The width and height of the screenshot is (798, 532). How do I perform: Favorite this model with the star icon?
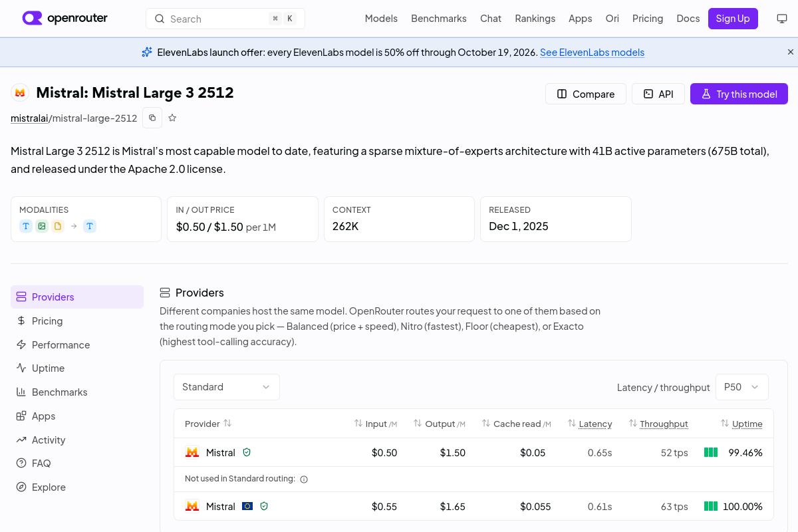172,118
